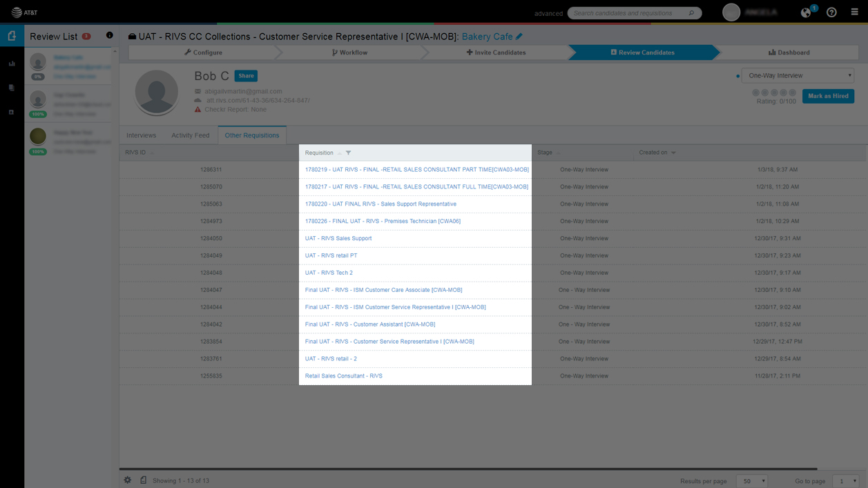Switch to the Other Requisitions tab
868x488 pixels.
(x=252, y=135)
